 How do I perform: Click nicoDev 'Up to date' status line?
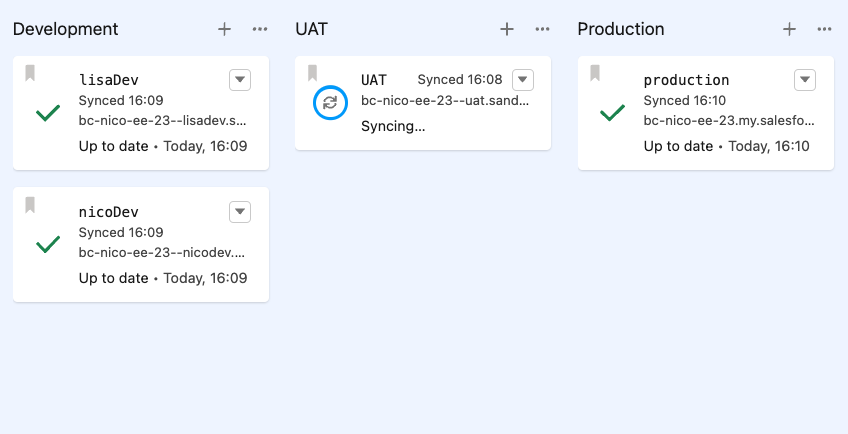pos(163,278)
